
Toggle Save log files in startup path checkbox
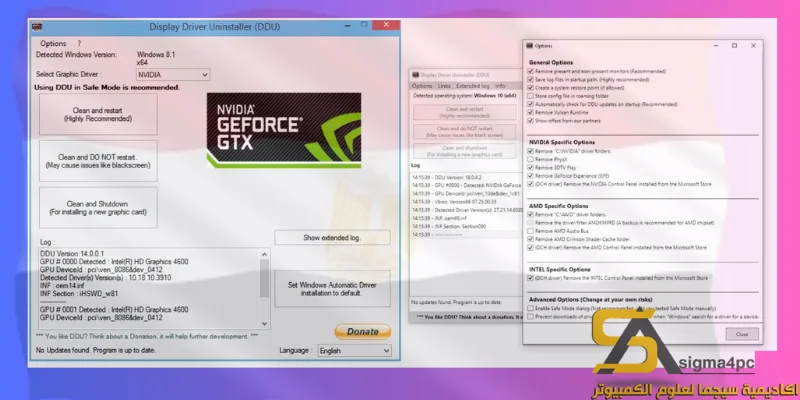pos(531,80)
